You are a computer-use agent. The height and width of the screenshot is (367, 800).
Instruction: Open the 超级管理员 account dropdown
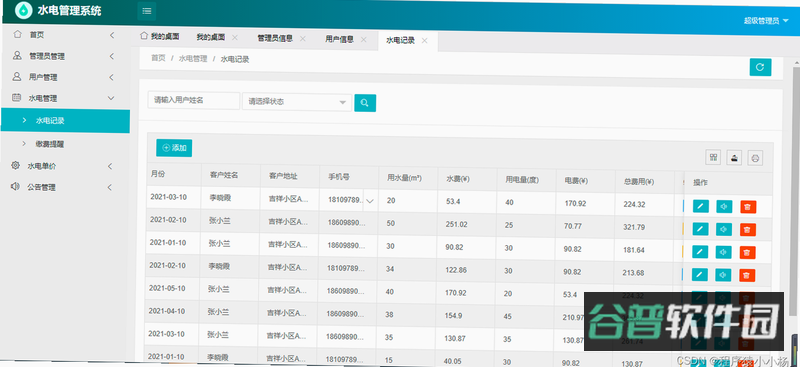(766, 21)
